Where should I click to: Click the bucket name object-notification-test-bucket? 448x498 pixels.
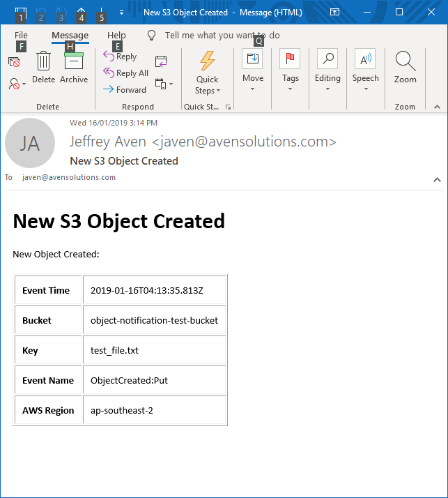pyautogui.click(x=154, y=320)
